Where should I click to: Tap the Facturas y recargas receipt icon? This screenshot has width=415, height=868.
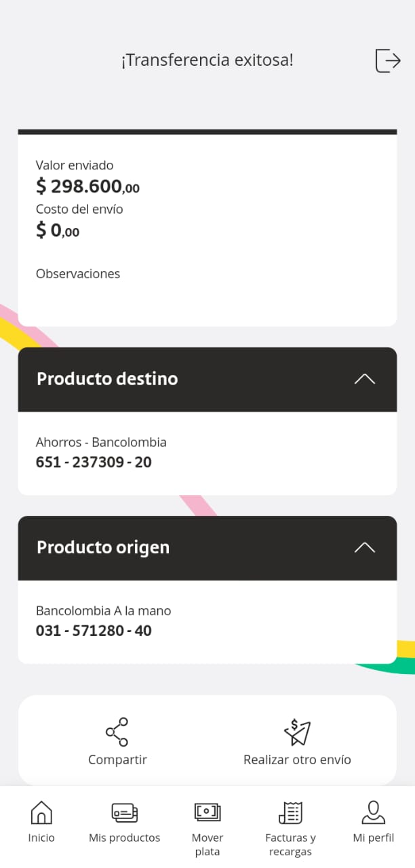click(290, 812)
